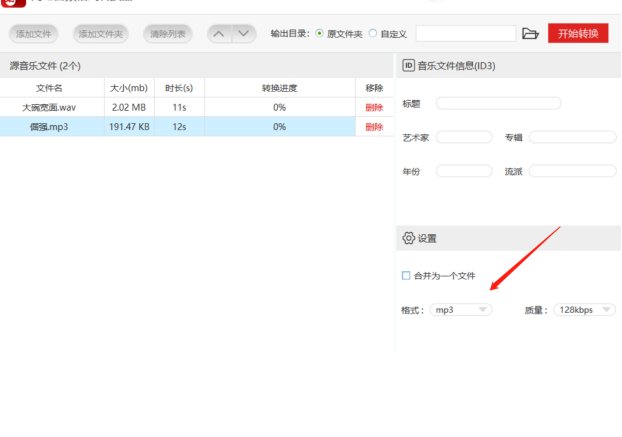Image resolution: width=622 pixels, height=437 pixels.
Task: Open the 格式 mp3 dropdown
Action: pos(461,310)
